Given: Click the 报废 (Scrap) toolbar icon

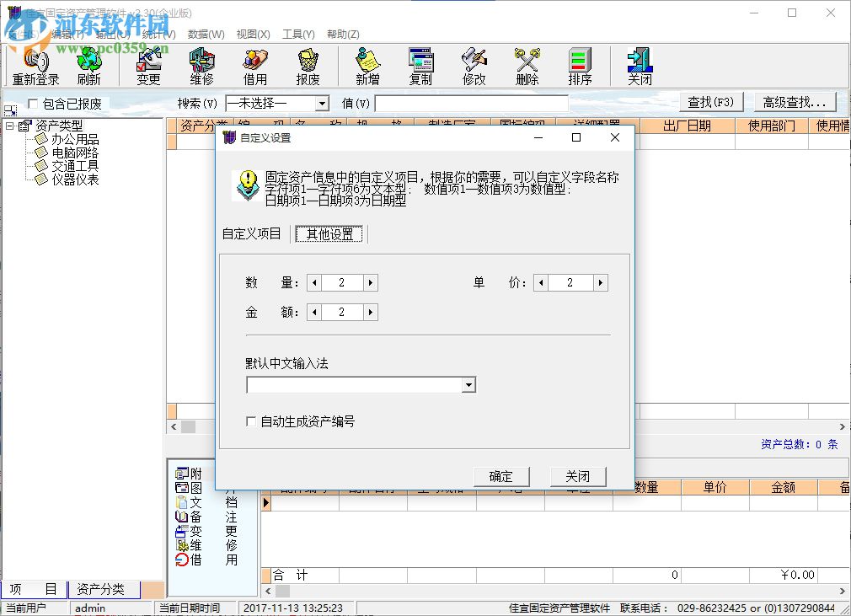Looking at the screenshot, I should coord(308,66).
